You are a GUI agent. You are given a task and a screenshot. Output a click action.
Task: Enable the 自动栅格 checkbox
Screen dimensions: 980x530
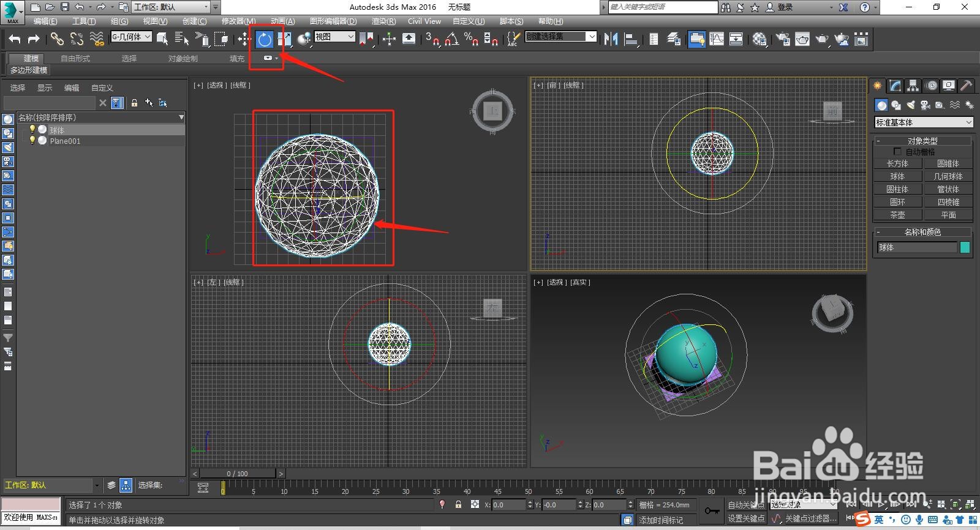click(x=897, y=151)
